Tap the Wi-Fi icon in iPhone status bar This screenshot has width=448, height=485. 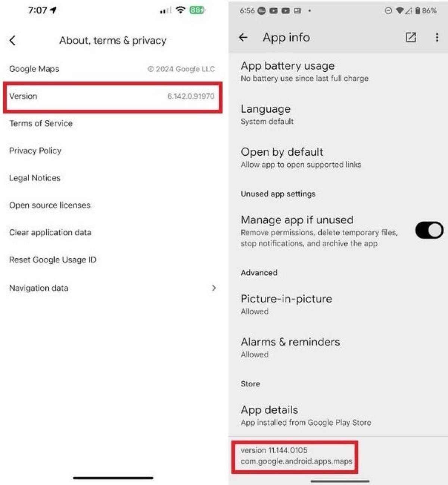tap(181, 10)
